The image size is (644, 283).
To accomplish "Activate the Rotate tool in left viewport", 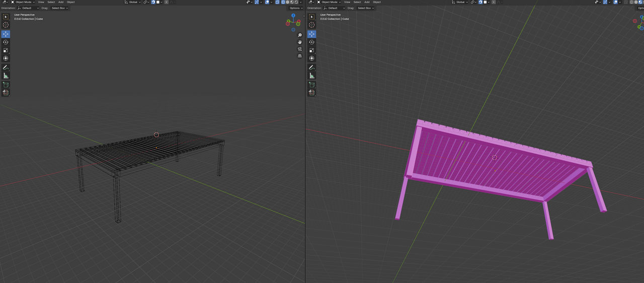I will [x=6, y=42].
